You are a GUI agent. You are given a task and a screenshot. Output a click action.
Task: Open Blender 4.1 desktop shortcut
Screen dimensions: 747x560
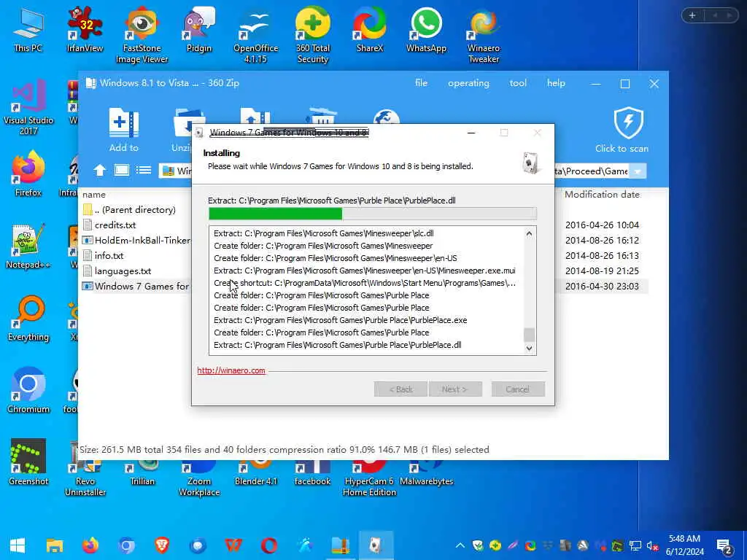point(255,474)
